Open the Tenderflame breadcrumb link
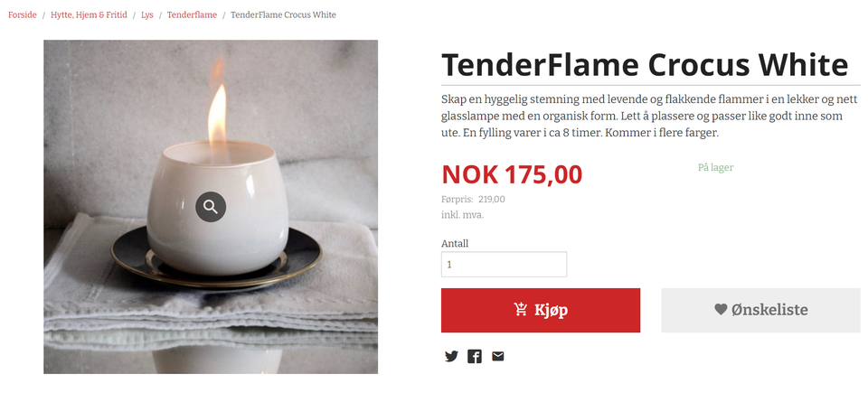Viewport: 868px width, 393px height. pos(192,15)
